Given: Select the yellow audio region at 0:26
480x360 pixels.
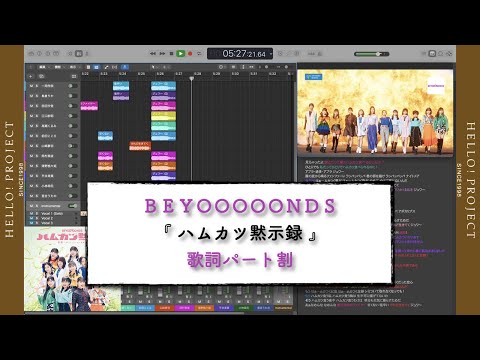Looking at the screenshot, I should (163, 116).
